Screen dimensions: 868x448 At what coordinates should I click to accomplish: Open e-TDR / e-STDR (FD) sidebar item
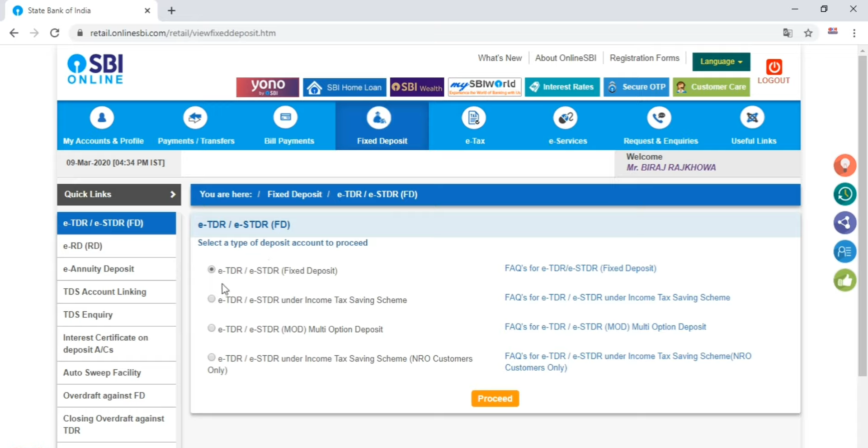click(117, 223)
